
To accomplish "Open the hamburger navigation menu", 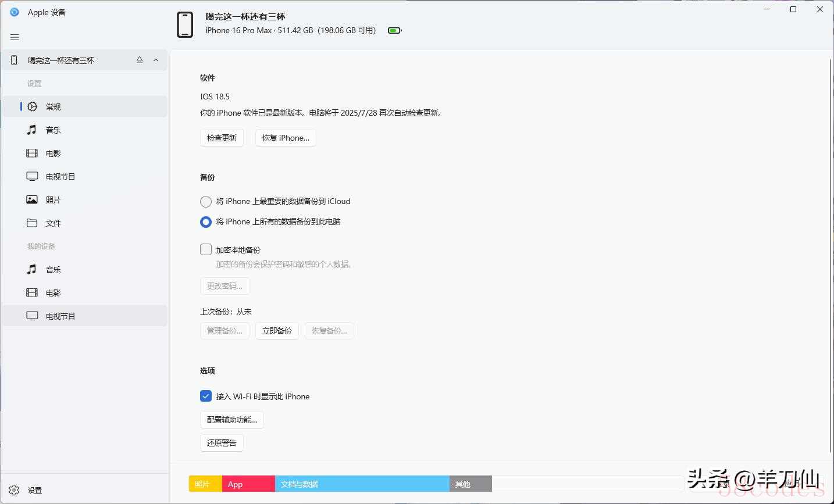I will coord(15,37).
